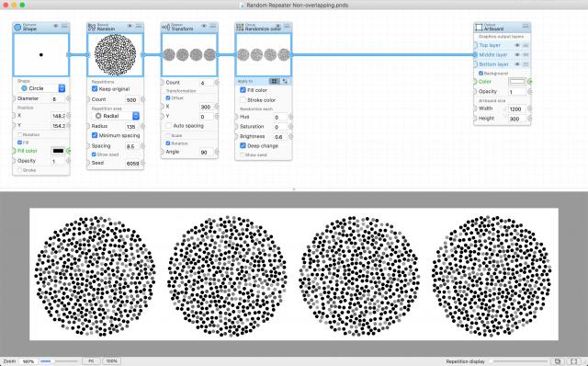Open the Radial repetition area dropdown

click(x=116, y=116)
